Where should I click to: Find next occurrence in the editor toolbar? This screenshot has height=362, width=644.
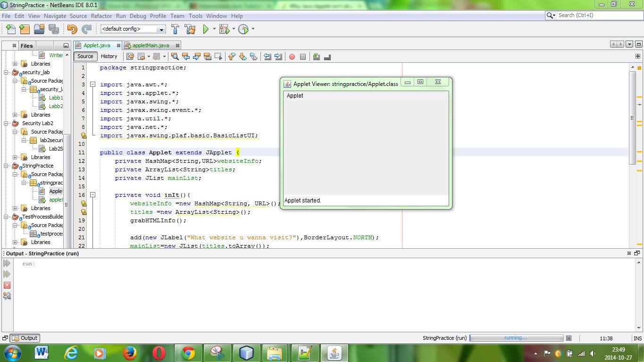pyautogui.click(x=197, y=57)
